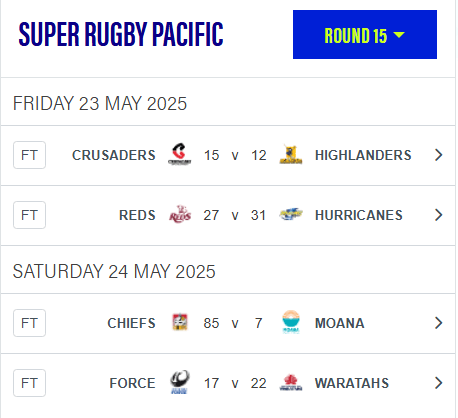Viewport: 458px width, 418px height.
Task: Click the Reds team logo
Action: 180,214
